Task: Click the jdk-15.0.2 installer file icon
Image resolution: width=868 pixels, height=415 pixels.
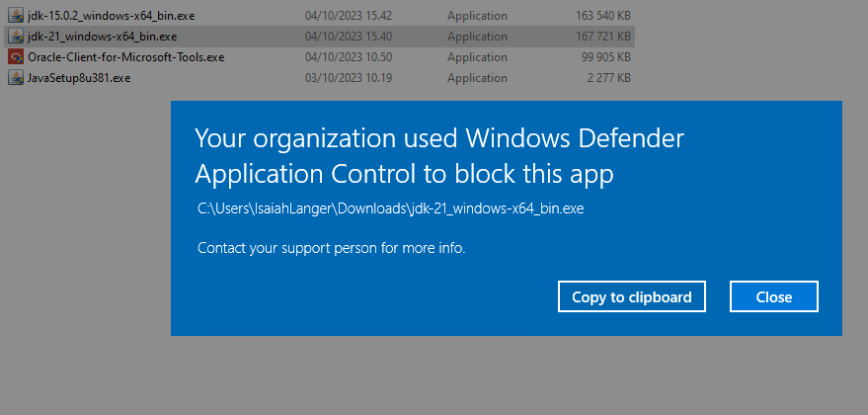Action: click(x=16, y=16)
